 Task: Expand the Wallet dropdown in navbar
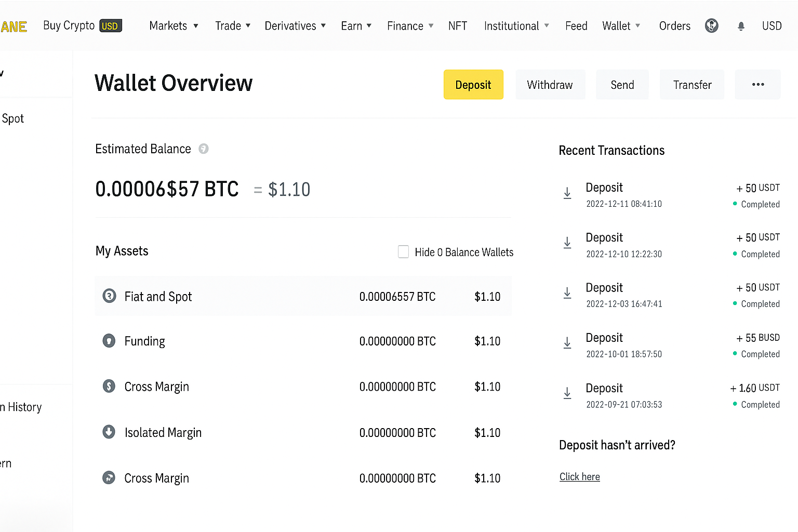(x=621, y=26)
